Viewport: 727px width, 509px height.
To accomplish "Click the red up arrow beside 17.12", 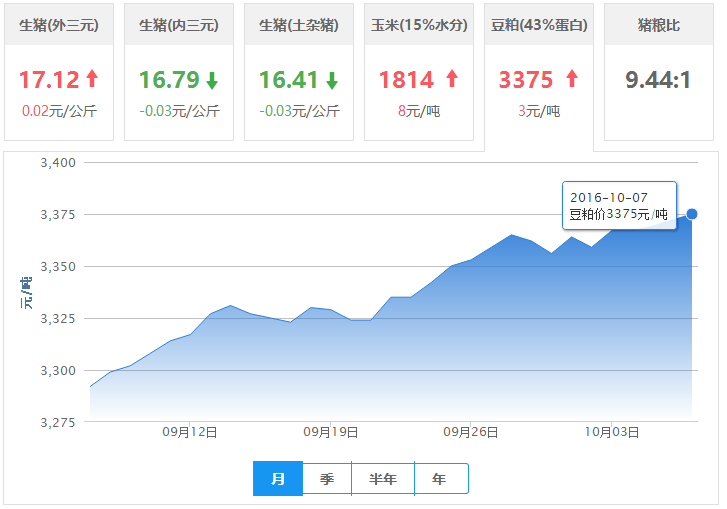I will [92, 78].
